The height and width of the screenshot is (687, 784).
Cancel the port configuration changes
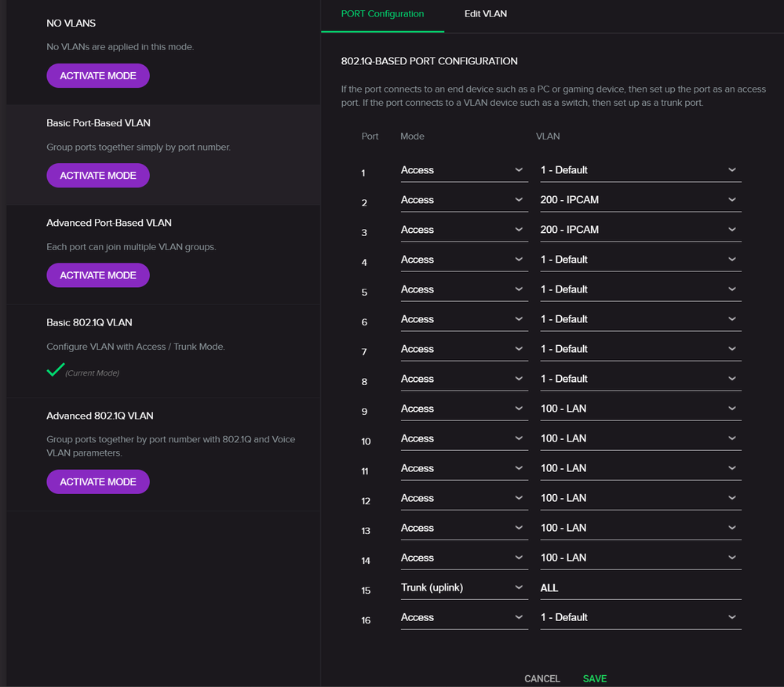click(542, 678)
